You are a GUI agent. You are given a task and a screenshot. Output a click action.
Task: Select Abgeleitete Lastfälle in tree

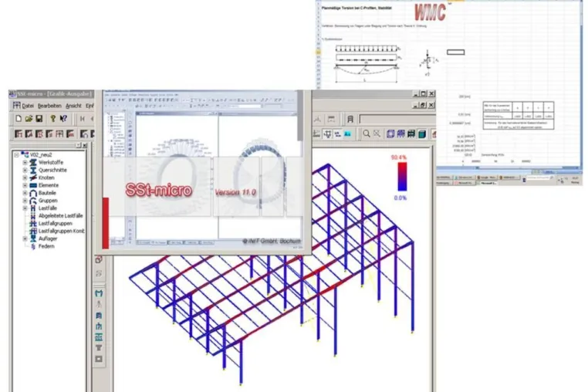tap(60, 216)
